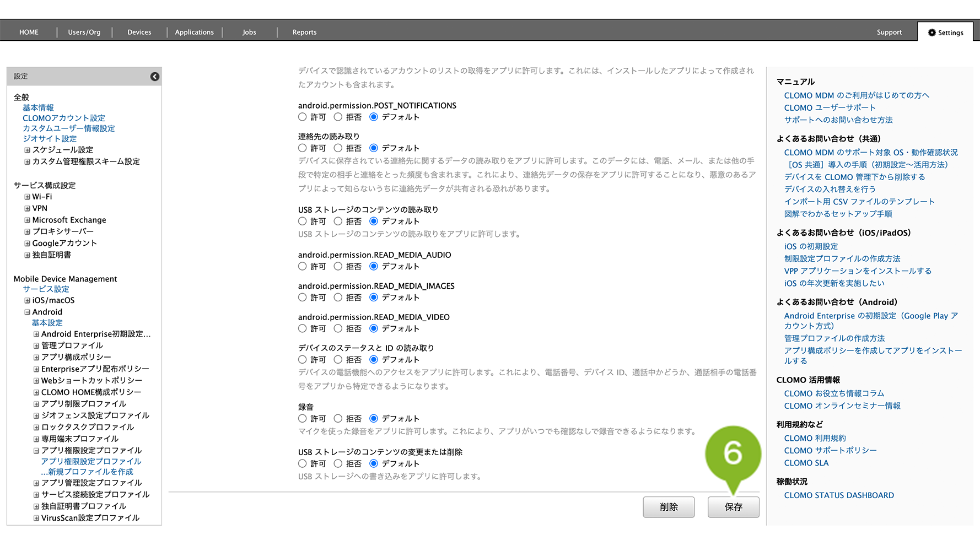Collapse the Android tree node

[27, 312]
